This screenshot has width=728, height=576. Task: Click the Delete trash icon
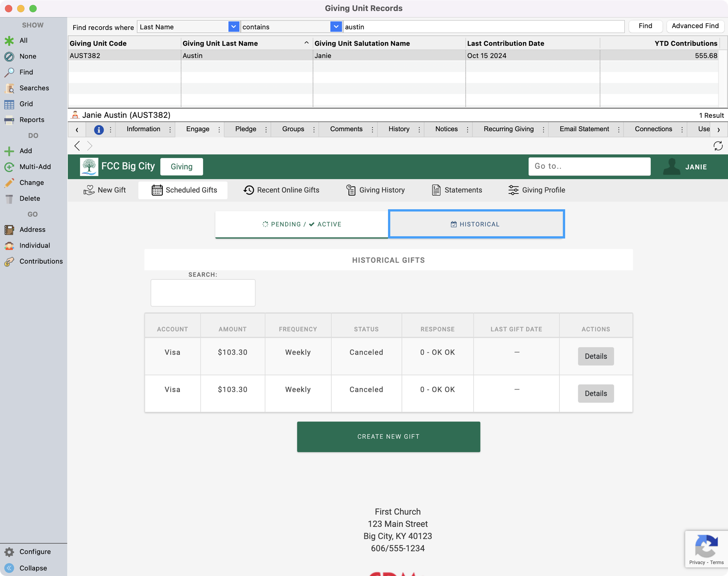9,199
